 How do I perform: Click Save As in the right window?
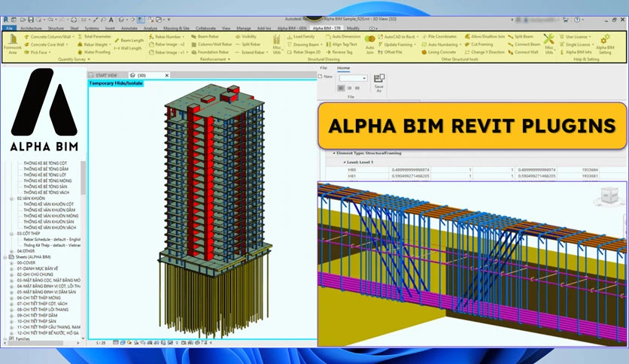(x=378, y=83)
